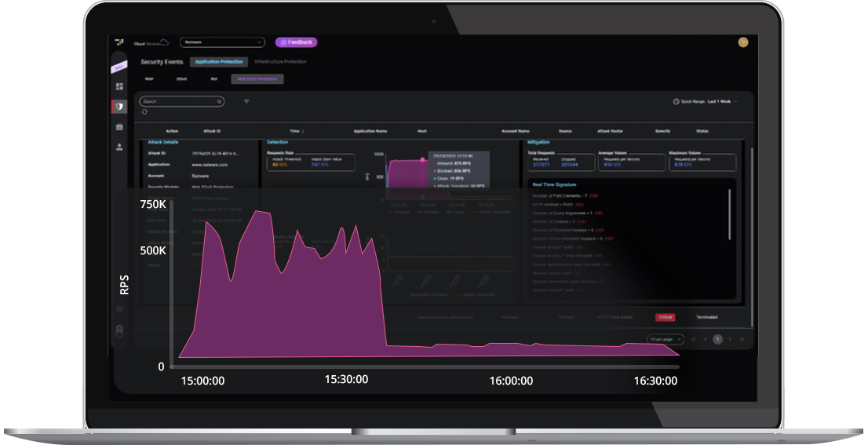Screen dimensions: 868x445
Task: Open the filter funnel icon
Action: click(x=246, y=102)
